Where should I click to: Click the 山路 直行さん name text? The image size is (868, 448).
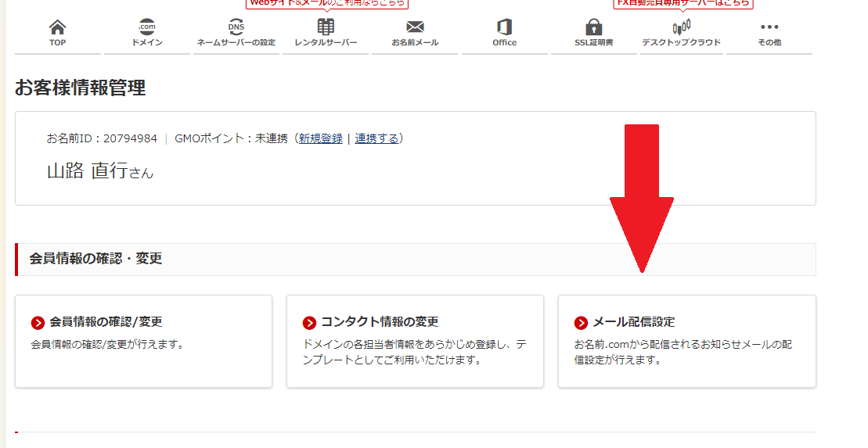tap(100, 171)
